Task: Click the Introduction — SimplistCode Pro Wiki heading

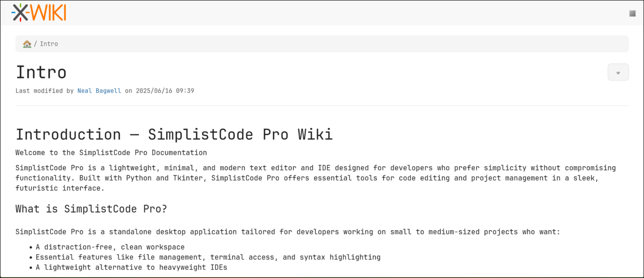Action: pos(174,135)
